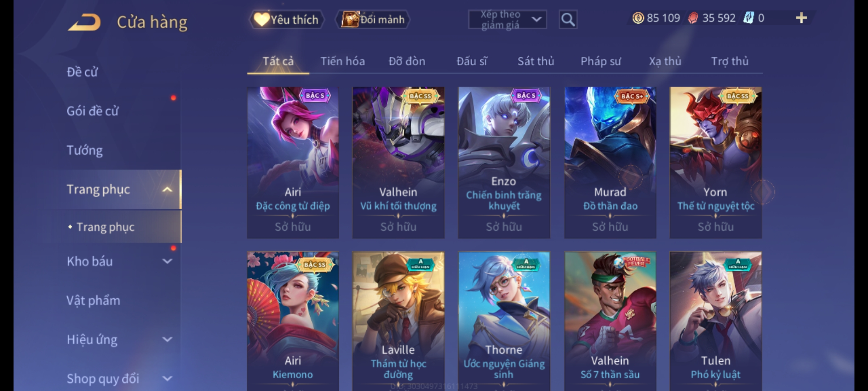868x391 pixels.
Task: Select Murad Đồ thần đao skin card
Action: (610, 163)
